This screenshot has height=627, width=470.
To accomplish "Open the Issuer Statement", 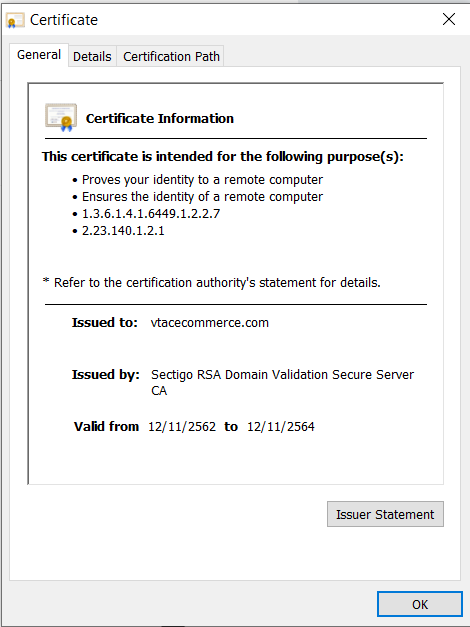I will [x=385, y=514].
